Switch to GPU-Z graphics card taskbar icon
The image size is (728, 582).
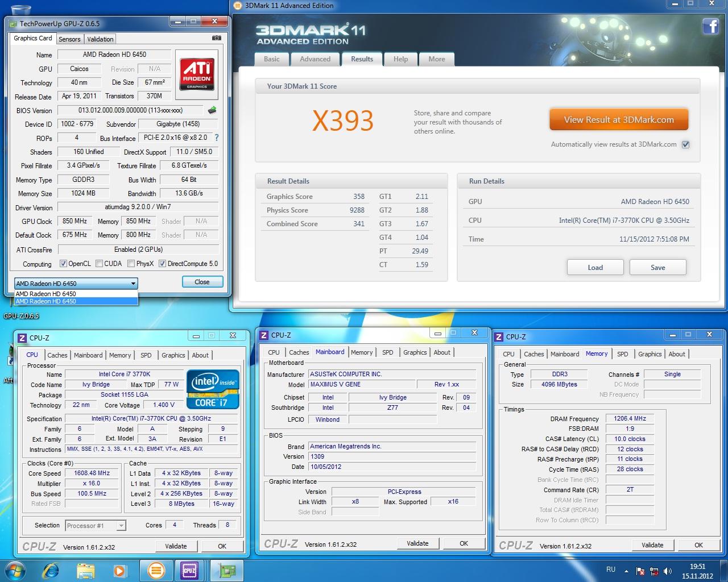click(x=227, y=570)
